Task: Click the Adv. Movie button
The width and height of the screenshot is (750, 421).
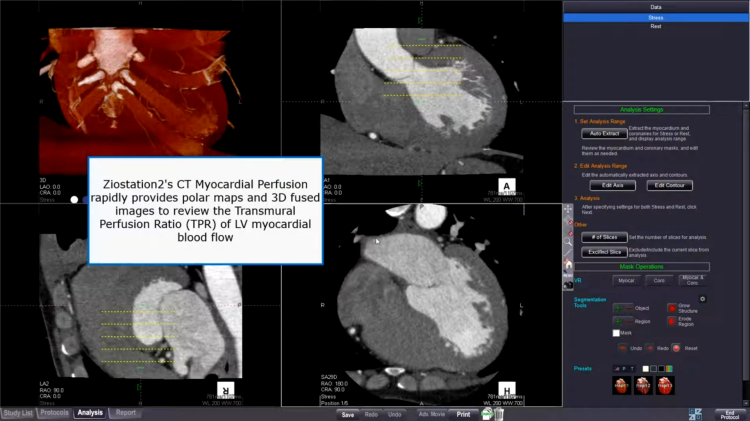Action: pyautogui.click(x=431, y=414)
